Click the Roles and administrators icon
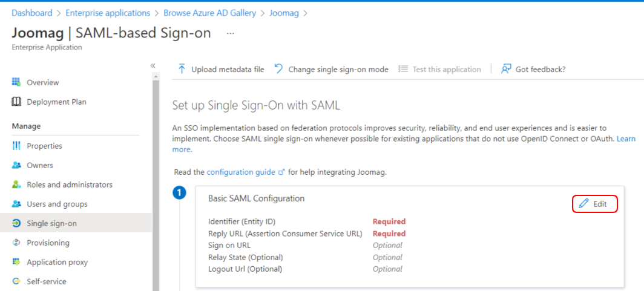The image size is (644, 291). [x=17, y=185]
